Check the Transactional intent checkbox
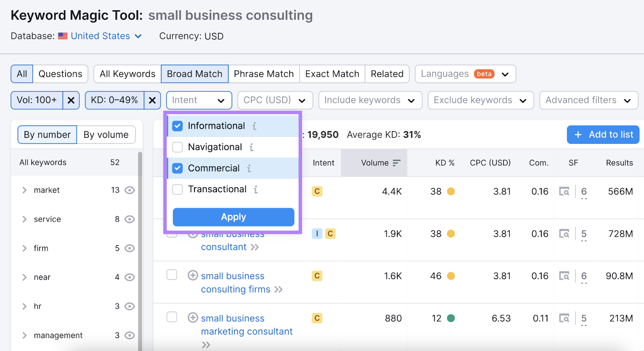This screenshot has width=644, height=351. click(x=178, y=189)
